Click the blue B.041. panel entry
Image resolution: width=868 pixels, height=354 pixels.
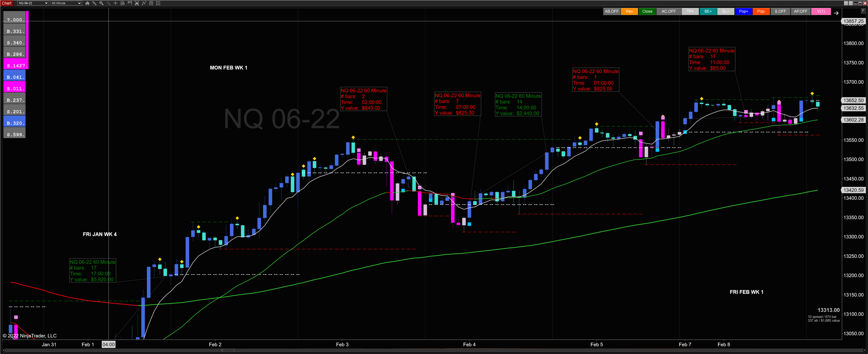(14, 75)
